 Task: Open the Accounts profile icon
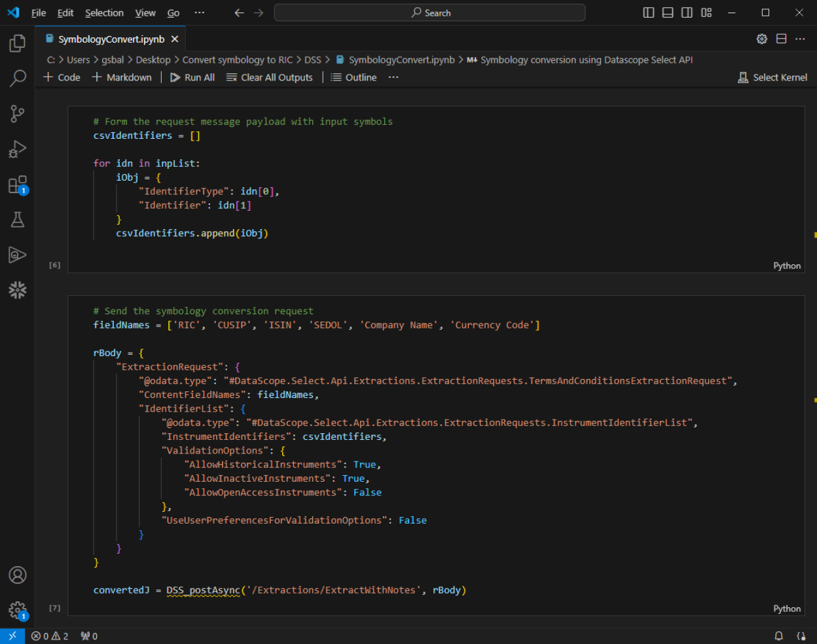pyautogui.click(x=18, y=575)
